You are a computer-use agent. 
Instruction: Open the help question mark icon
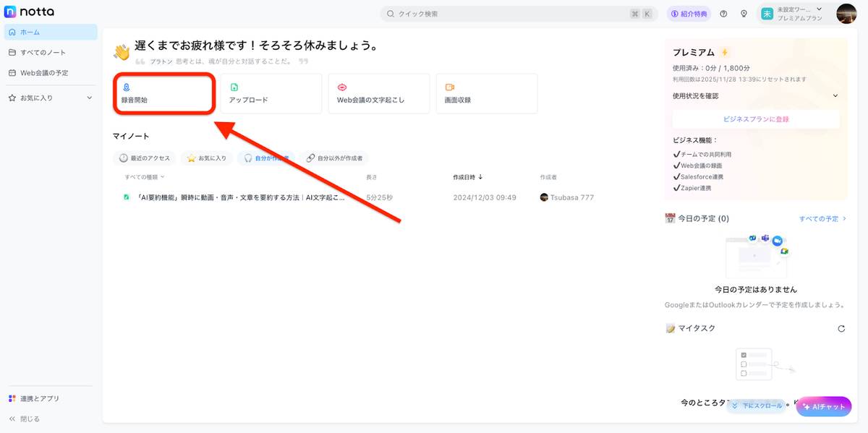[723, 12]
